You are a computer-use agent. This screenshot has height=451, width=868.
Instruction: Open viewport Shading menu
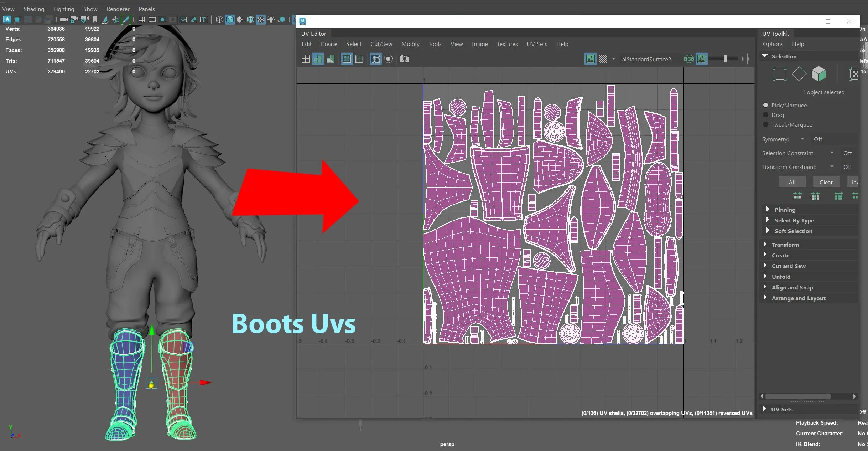(34, 9)
